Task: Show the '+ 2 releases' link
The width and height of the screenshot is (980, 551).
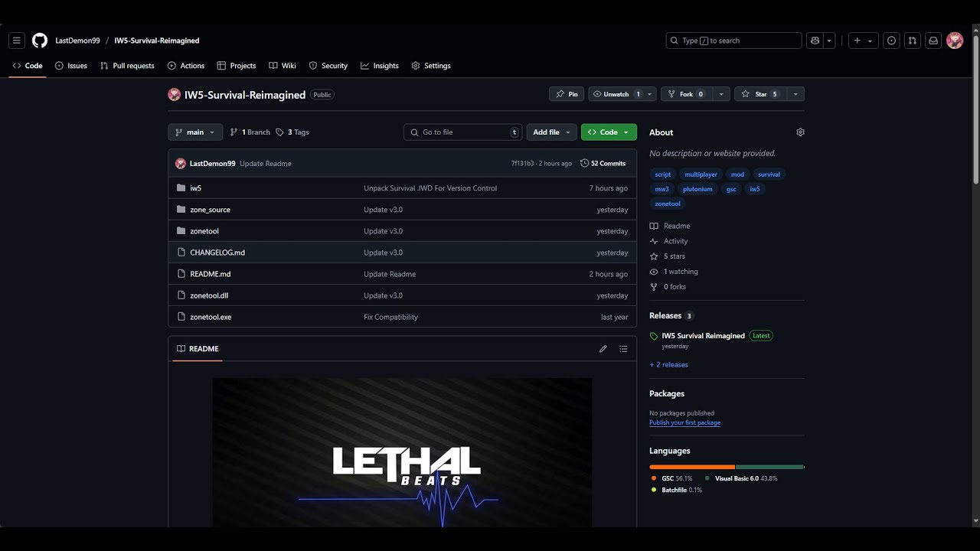Action: click(x=669, y=365)
